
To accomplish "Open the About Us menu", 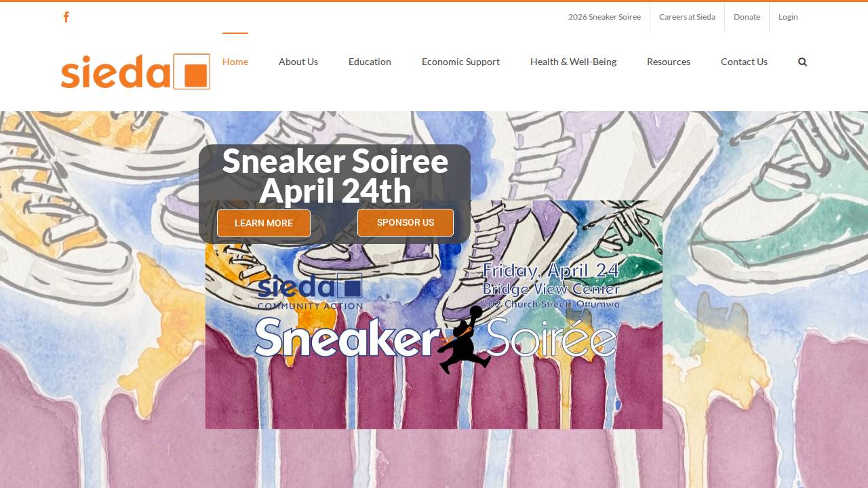I will [298, 62].
